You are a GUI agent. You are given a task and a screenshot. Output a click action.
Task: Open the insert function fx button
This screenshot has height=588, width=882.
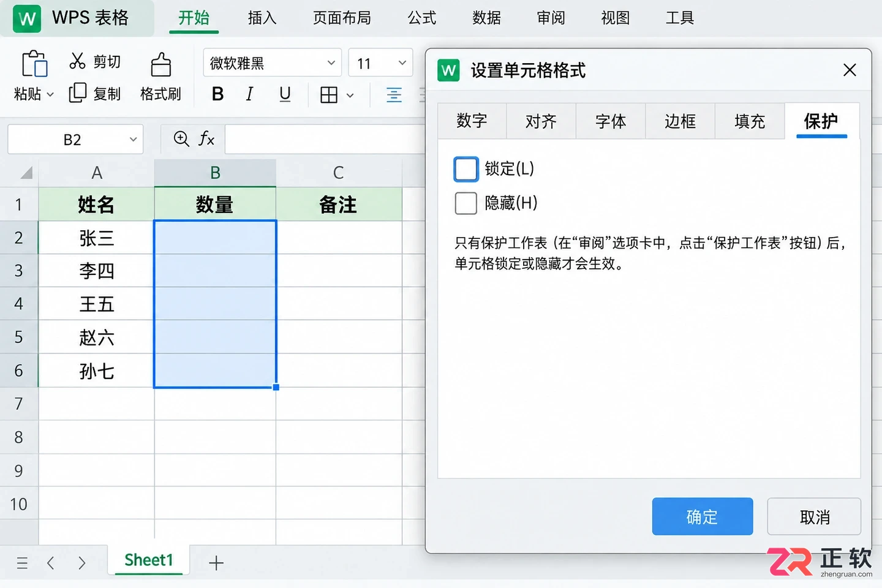(206, 139)
